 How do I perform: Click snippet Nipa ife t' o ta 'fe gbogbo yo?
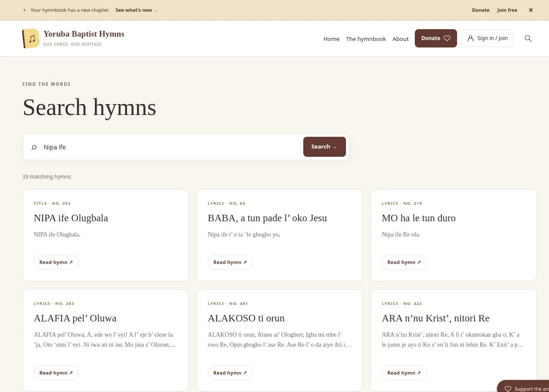click(x=244, y=235)
